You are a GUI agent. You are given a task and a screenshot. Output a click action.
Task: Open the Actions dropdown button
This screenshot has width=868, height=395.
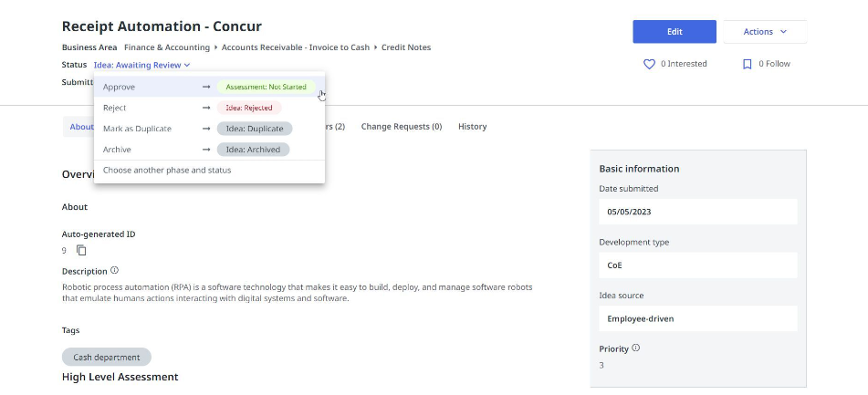765,32
